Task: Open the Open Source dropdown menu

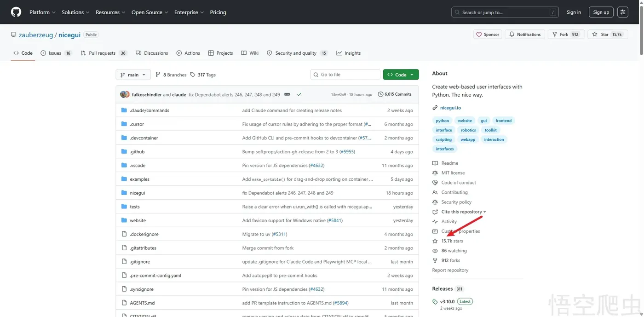Action: click(x=150, y=12)
